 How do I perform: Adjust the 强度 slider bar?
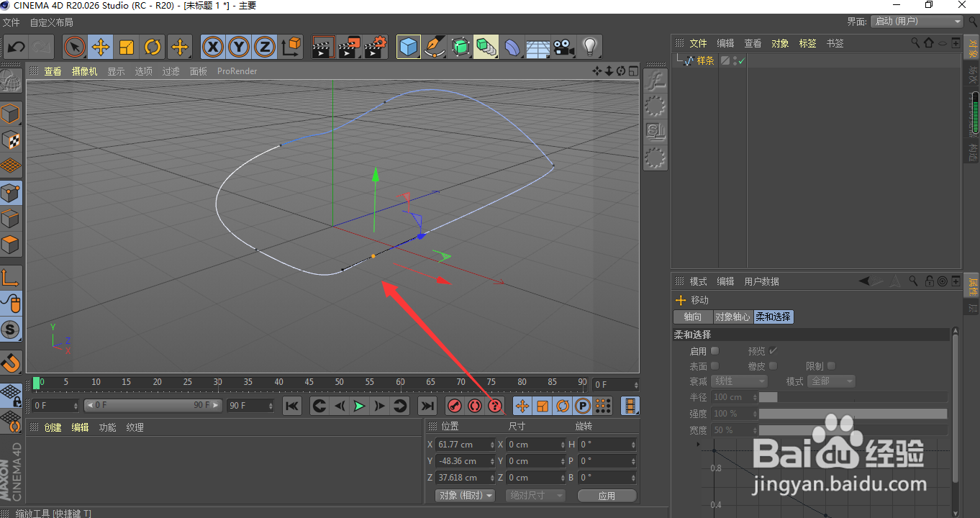point(853,414)
